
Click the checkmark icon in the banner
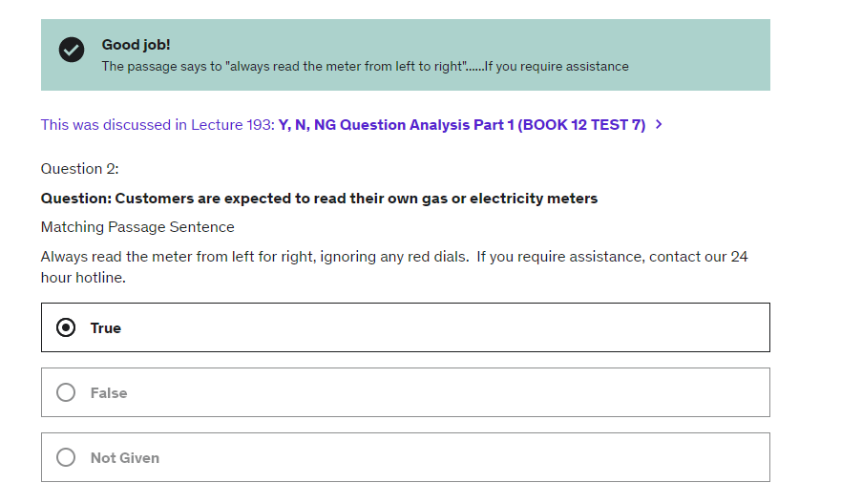click(x=72, y=50)
